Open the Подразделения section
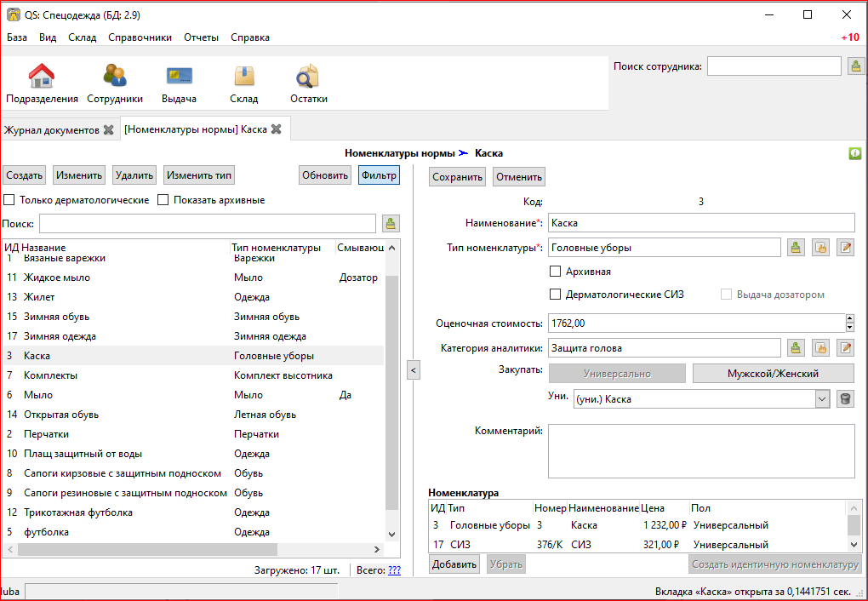Screen dimensions: 868x601 click(x=42, y=77)
